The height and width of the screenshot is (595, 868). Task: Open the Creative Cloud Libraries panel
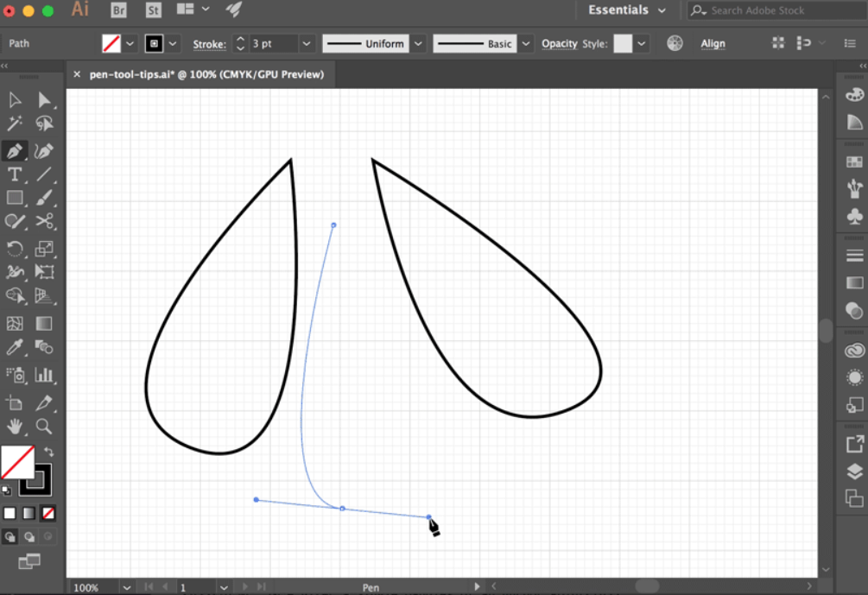pos(854,351)
